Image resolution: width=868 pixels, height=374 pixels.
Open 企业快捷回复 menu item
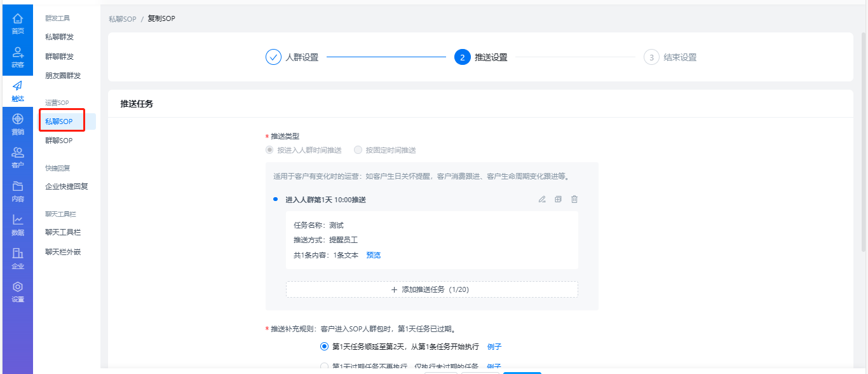tap(66, 186)
